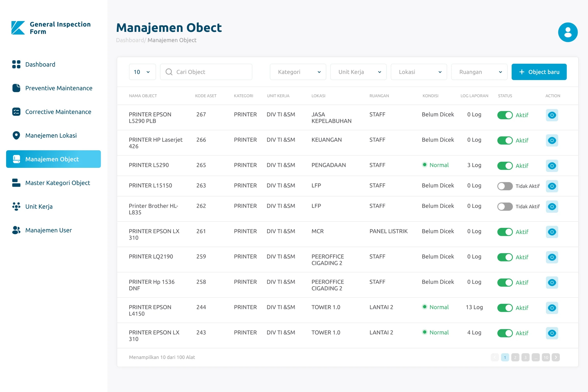Select Corrective Maintenance in sidebar
Image resolution: width=588 pixels, height=392 pixels.
tap(58, 112)
